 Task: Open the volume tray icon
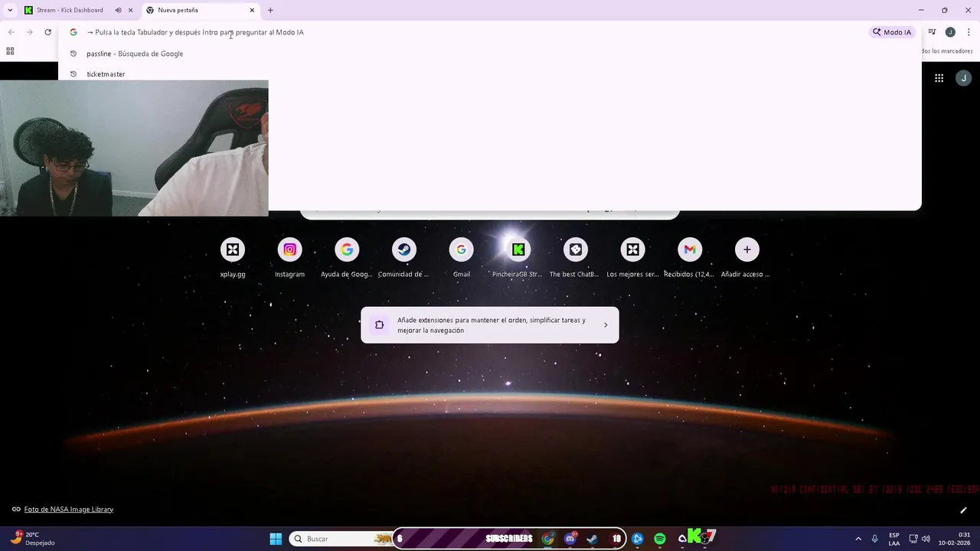click(x=926, y=539)
